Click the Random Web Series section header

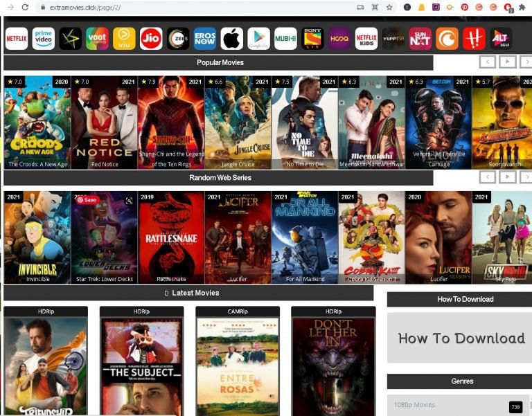click(218, 177)
